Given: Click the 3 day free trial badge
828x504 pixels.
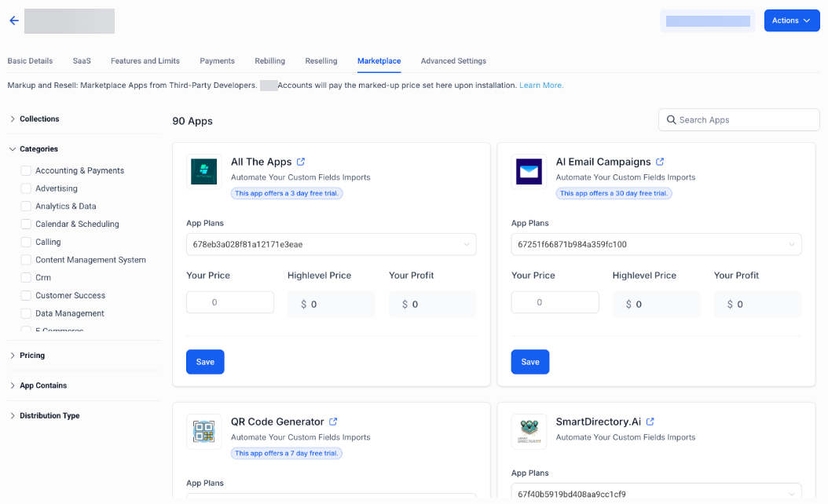Looking at the screenshot, I should 287,193.
